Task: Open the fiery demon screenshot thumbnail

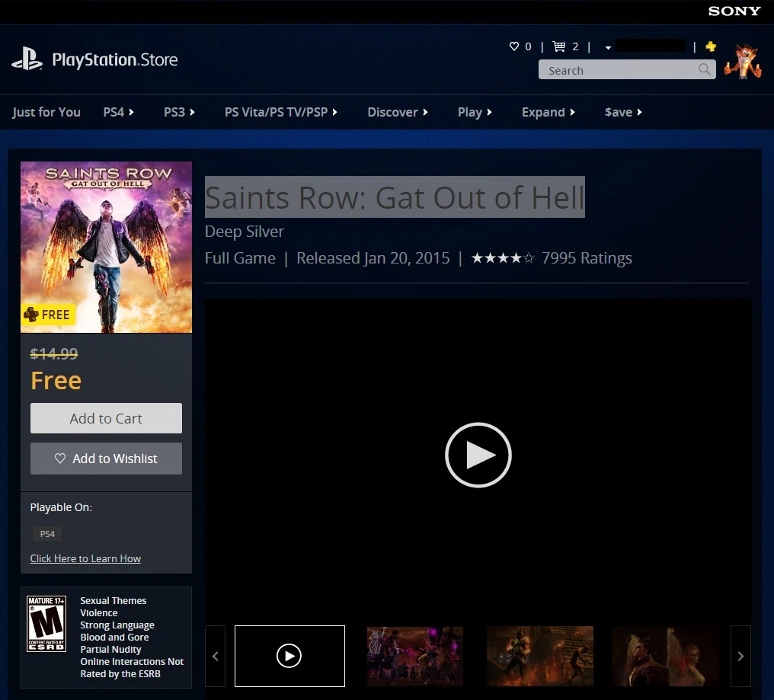Action: click(x=540, y=656)
